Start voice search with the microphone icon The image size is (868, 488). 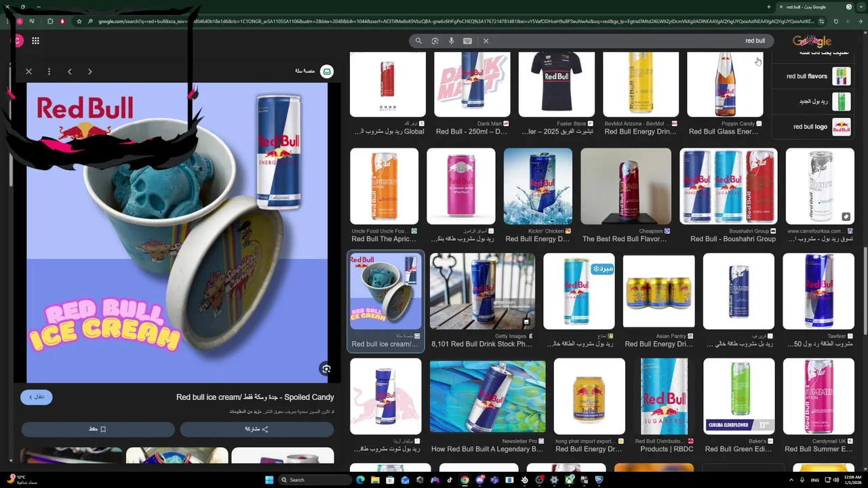pos(451,41)
